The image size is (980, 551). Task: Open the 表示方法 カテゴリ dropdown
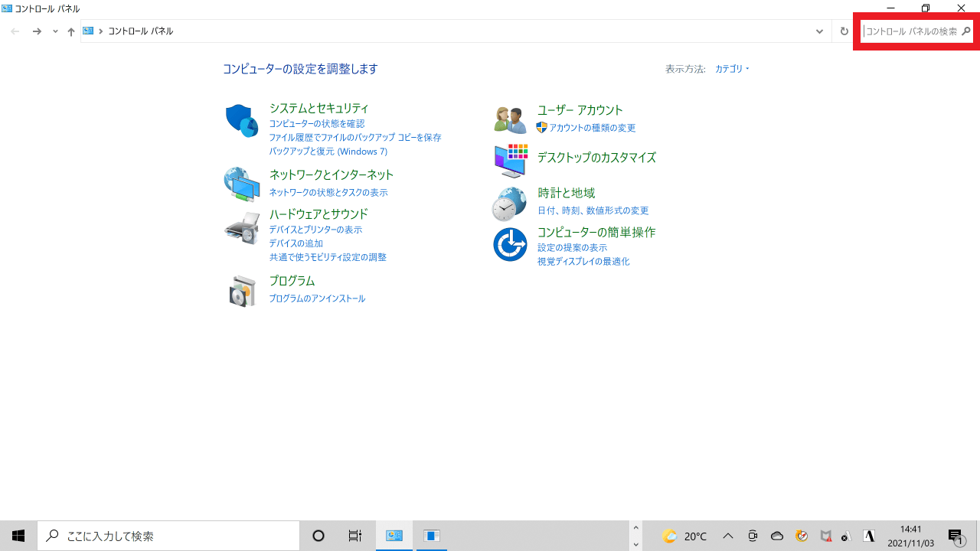pos(731,68)
